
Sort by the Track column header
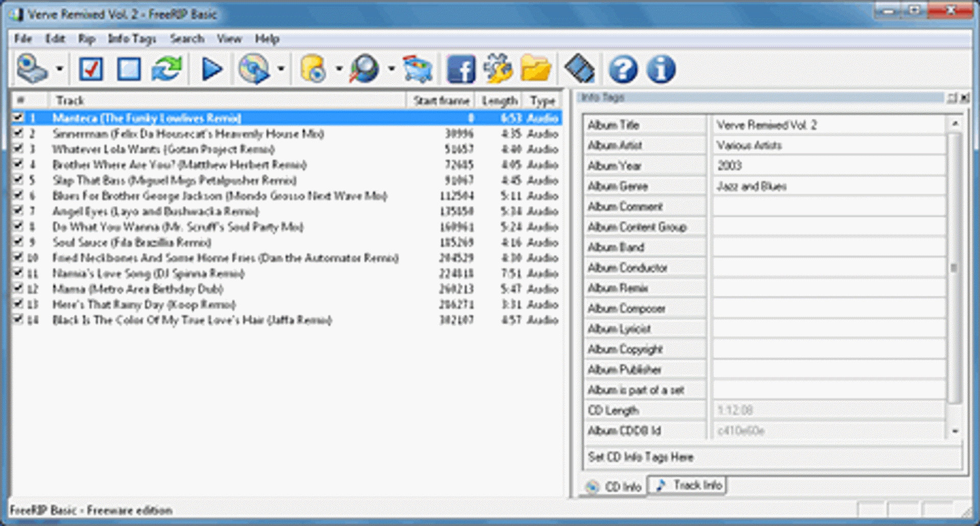point(227,101)
